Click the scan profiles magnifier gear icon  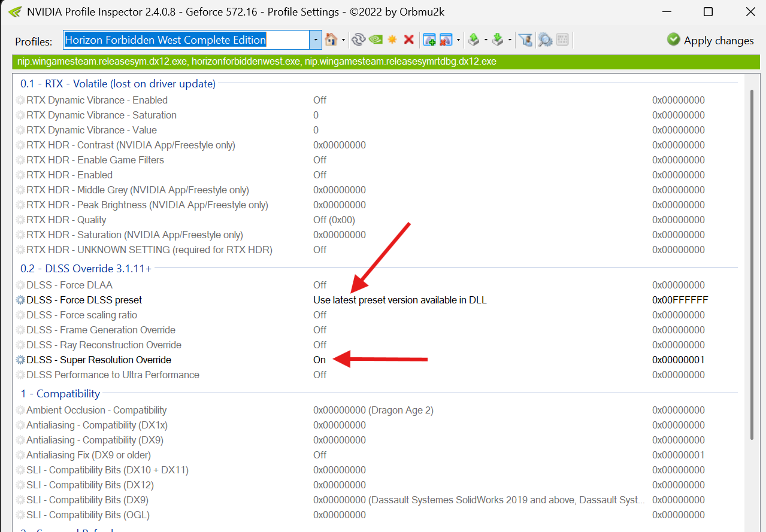tap(544, 40)
